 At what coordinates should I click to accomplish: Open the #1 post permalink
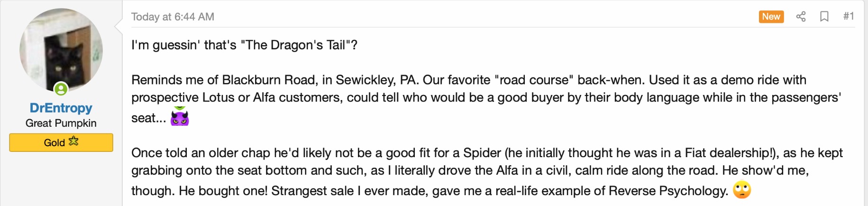(848, 17)
